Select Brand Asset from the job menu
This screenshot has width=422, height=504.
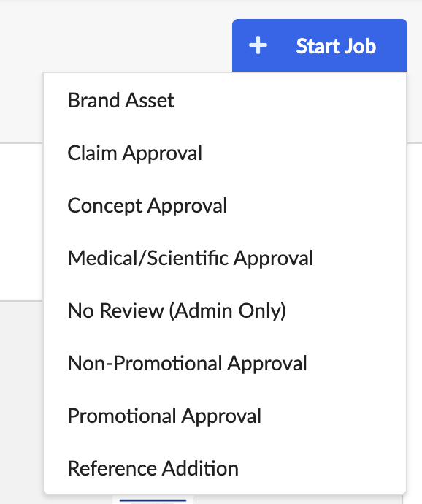(x=225, y=100)
